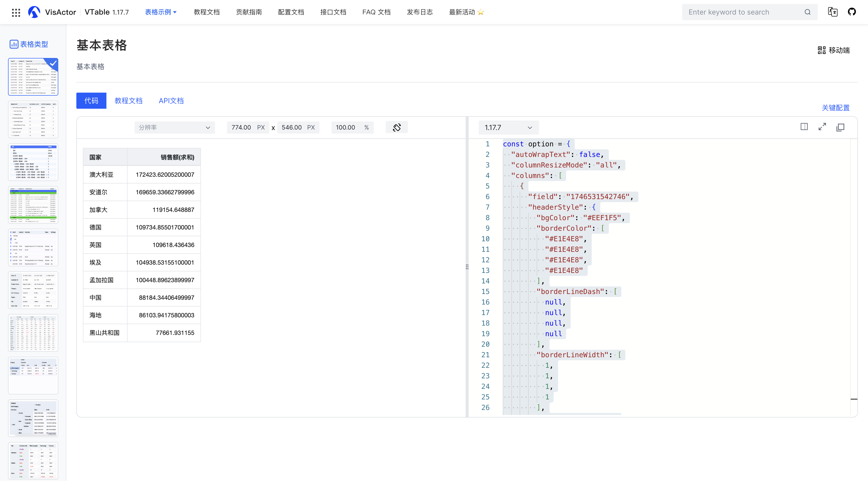
Task: Expand the 表格示例 navigation dropdown
Action: pyautogui.click(x=161, y=12)
